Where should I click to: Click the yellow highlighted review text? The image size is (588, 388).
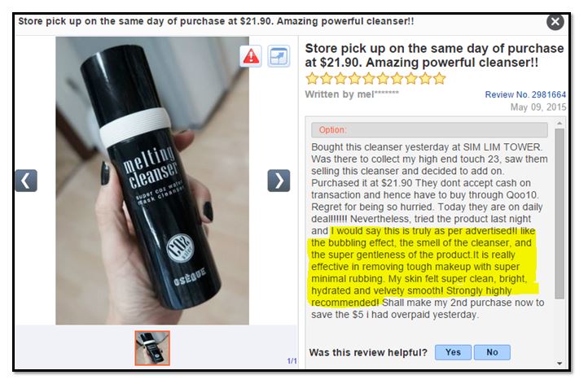[x=422, y=267]
